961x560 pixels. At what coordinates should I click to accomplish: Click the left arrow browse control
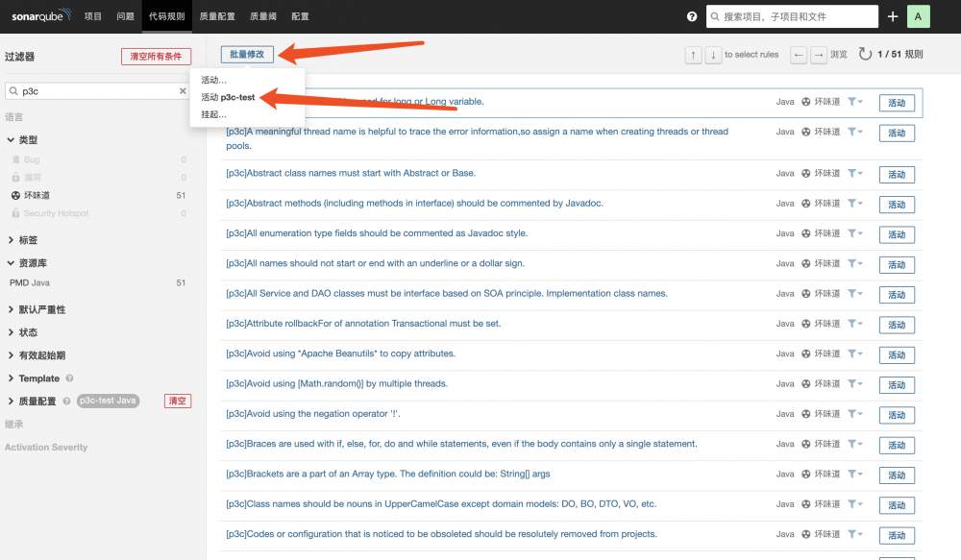[799, 55]
